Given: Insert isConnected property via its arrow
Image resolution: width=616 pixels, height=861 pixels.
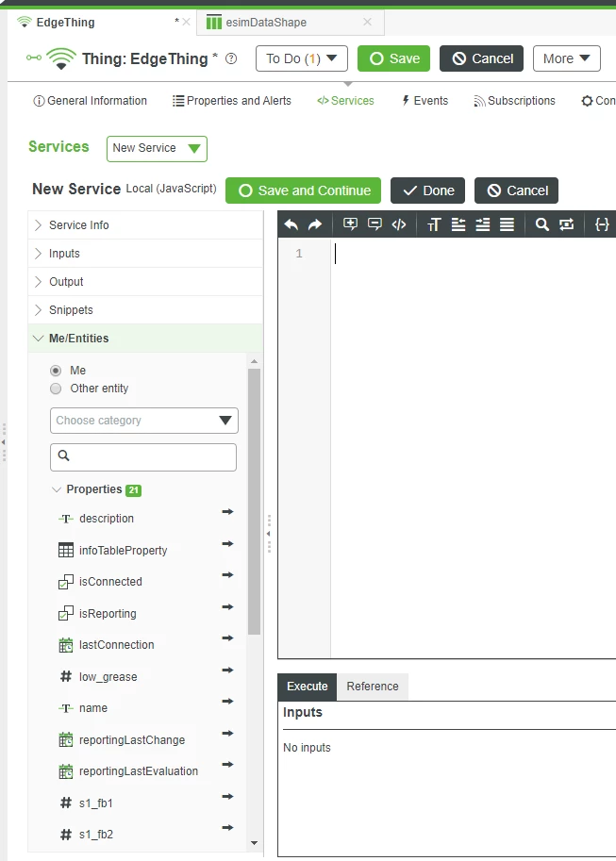Looking at the screenshot, I should click(227, 575).
